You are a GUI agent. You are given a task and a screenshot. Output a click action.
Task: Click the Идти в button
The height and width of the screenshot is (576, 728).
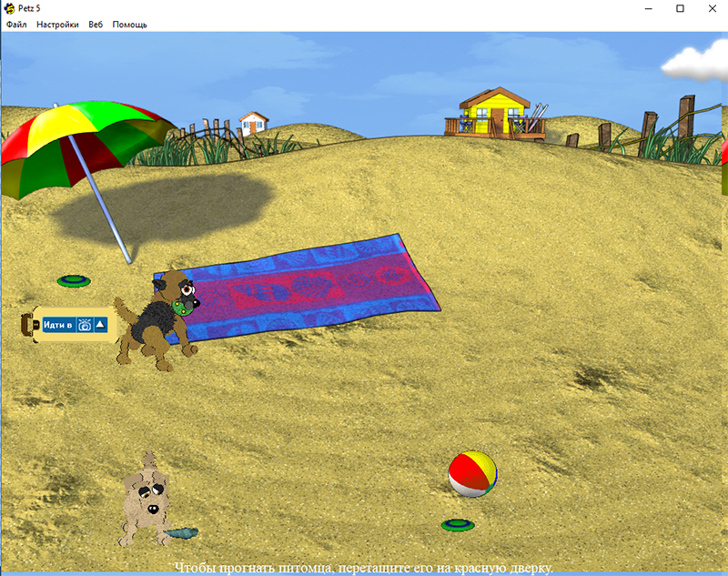(x=58, y=325)
